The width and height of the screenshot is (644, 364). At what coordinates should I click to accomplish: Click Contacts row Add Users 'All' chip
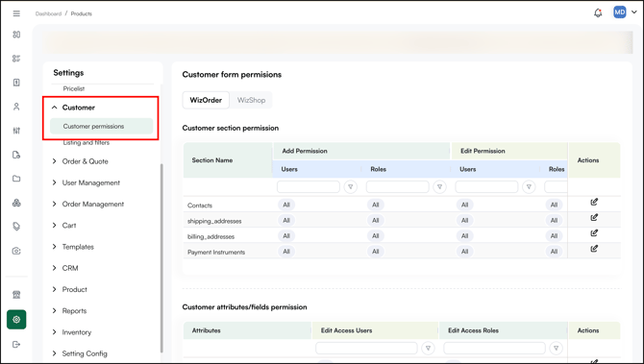[x=286, y=205]
